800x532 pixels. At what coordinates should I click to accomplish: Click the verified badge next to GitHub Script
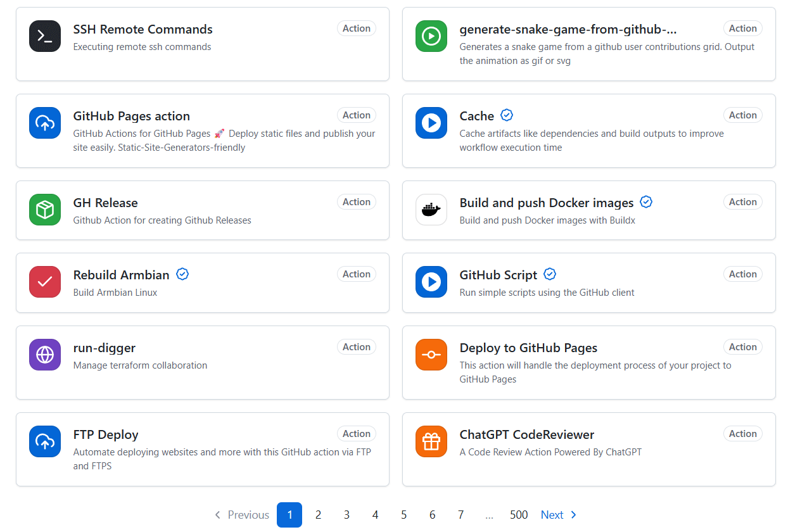(550, 274)
